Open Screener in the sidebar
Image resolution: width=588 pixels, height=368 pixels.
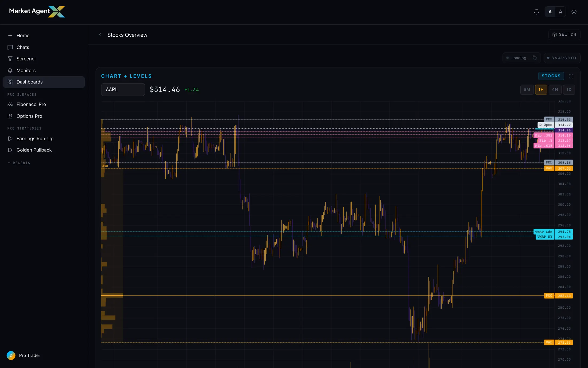point(44,59)
